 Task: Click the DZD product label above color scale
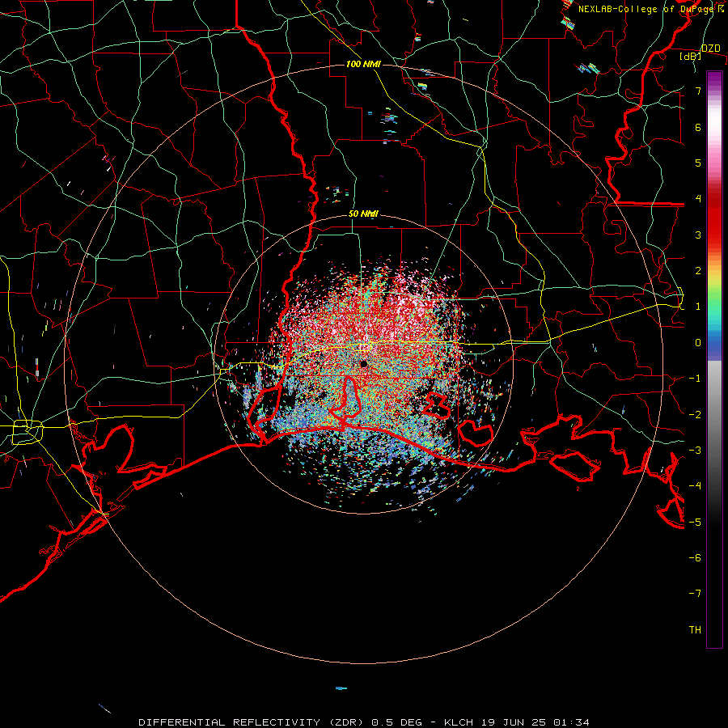711,49
